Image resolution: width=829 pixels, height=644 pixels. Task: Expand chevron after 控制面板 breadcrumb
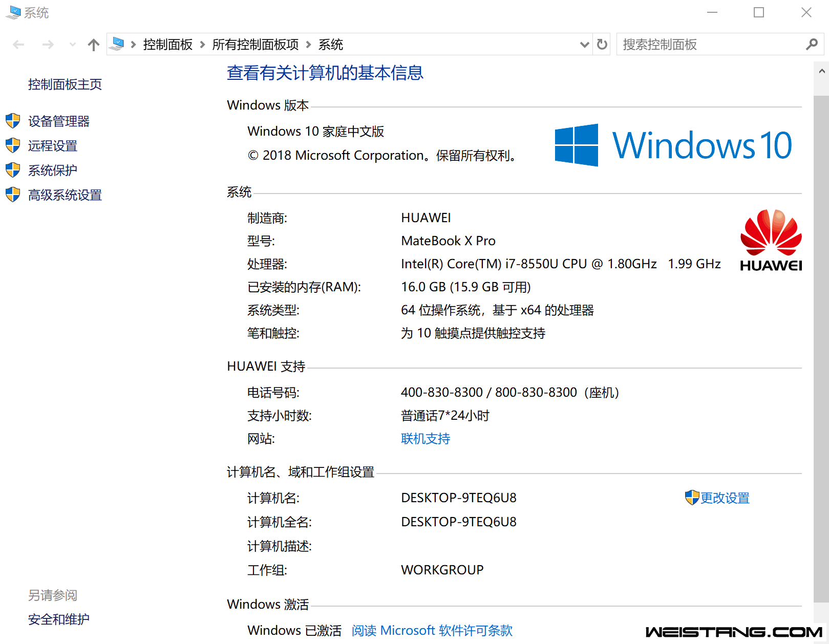(x=202, y=45)
